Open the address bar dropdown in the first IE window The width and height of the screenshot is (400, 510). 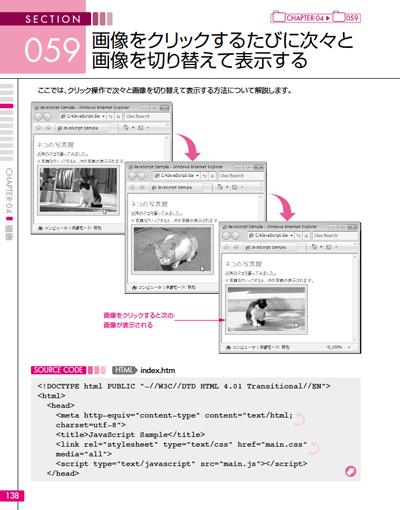pyautogui.click(x=104, y=116)
